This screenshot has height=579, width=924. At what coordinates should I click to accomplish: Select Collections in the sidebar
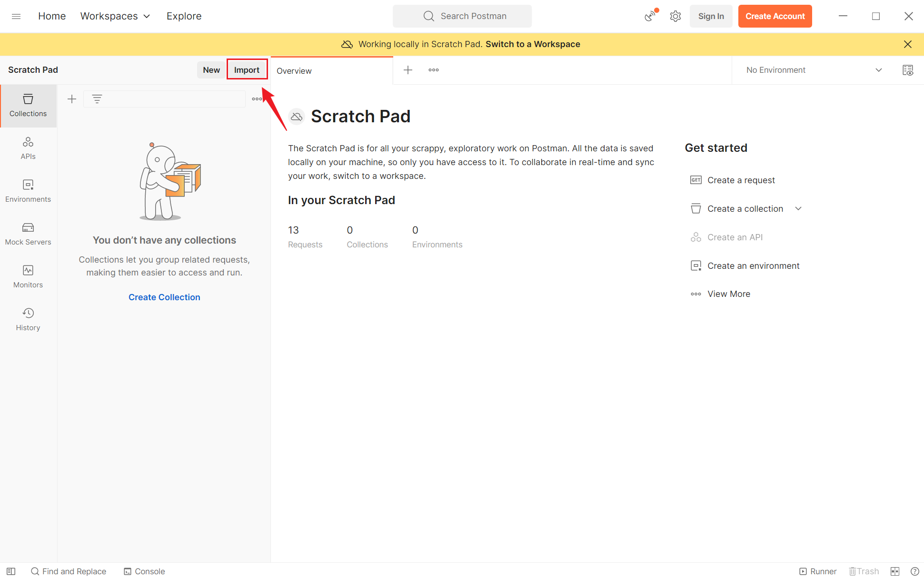click(28, 106)
